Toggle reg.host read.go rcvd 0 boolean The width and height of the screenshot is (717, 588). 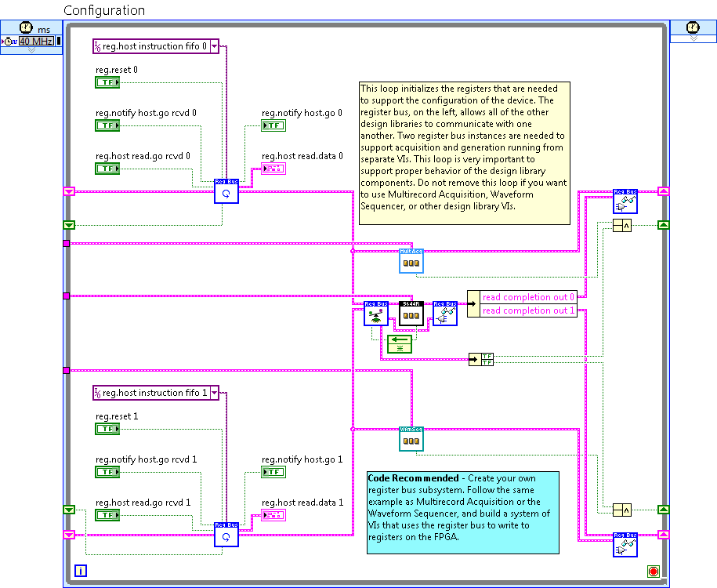[x=107, y=169]
